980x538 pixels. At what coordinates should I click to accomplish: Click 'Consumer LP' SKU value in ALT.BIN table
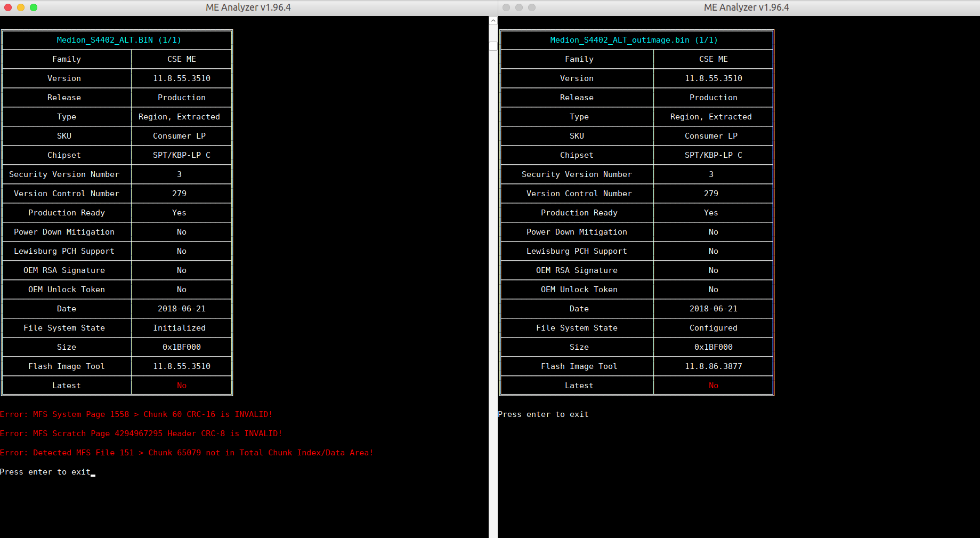[x=180, y=136]
